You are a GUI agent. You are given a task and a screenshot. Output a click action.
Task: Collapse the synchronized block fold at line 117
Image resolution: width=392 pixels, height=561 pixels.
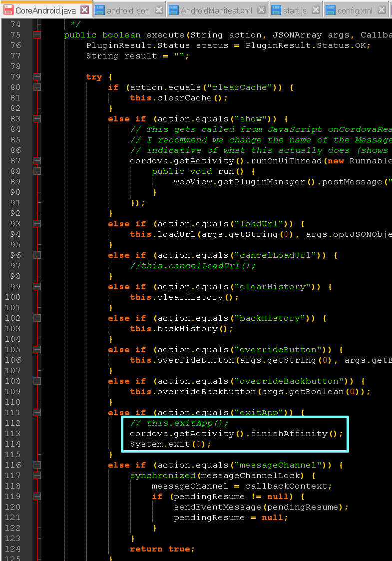click(37, 476)
